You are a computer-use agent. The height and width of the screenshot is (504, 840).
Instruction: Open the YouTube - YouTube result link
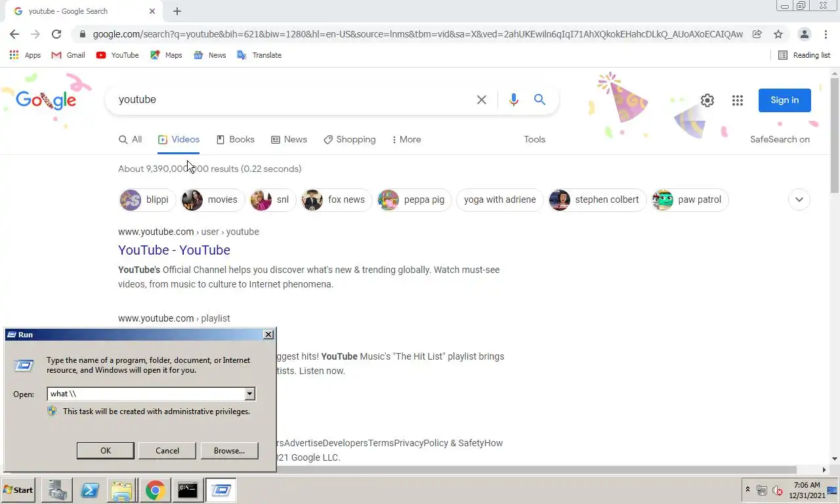point(174,250)
